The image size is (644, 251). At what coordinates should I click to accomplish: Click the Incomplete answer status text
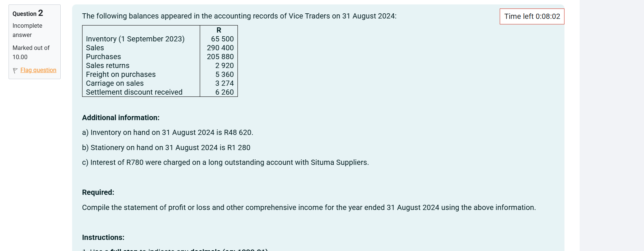(x=27, y=30)
